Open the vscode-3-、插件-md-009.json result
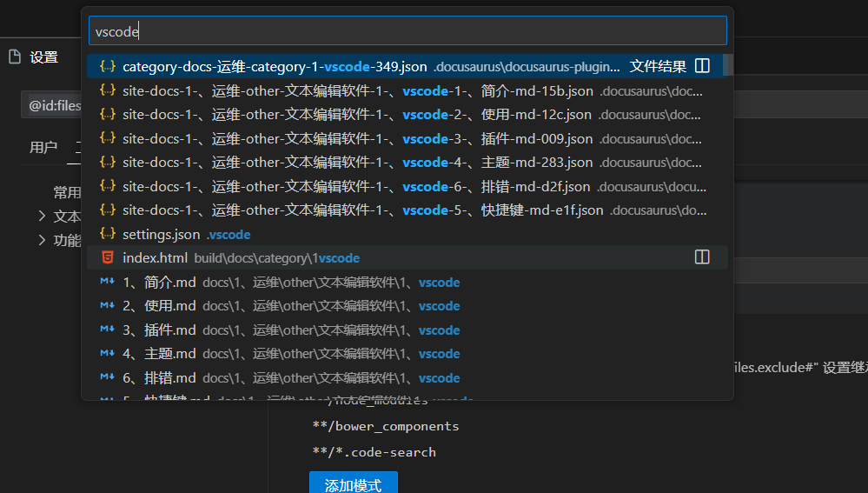The image size is (868, 493). (407, 138)
